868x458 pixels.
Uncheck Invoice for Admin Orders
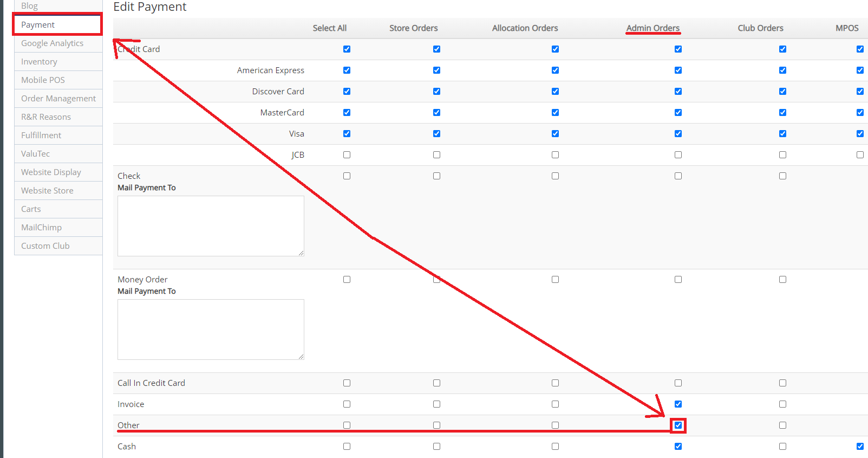[x=678, y=404]
